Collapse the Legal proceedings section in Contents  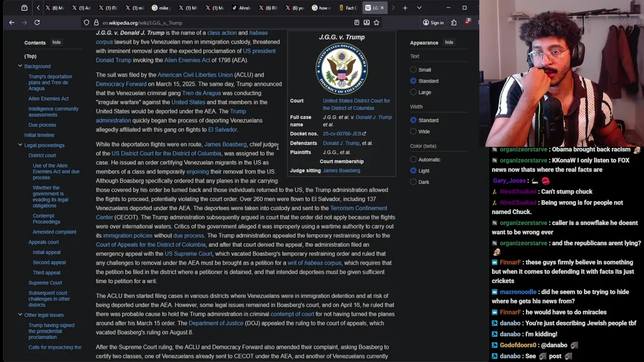pos(20,145)
